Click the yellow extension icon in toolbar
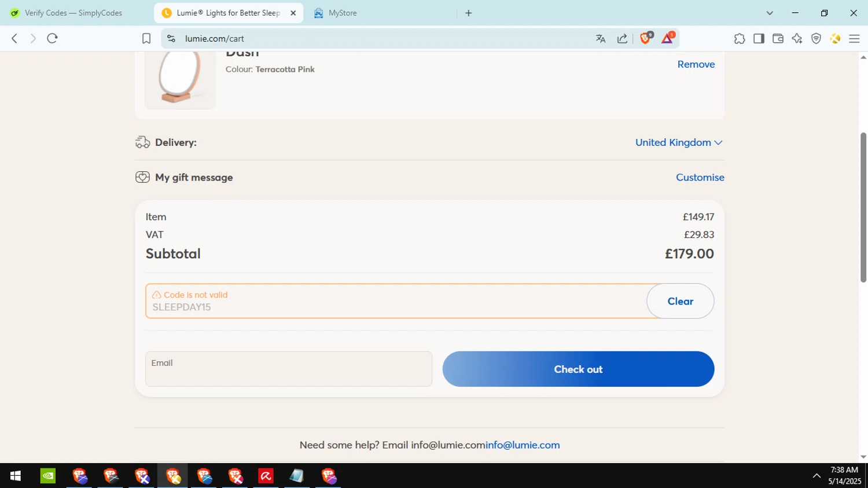 (835, 39)
